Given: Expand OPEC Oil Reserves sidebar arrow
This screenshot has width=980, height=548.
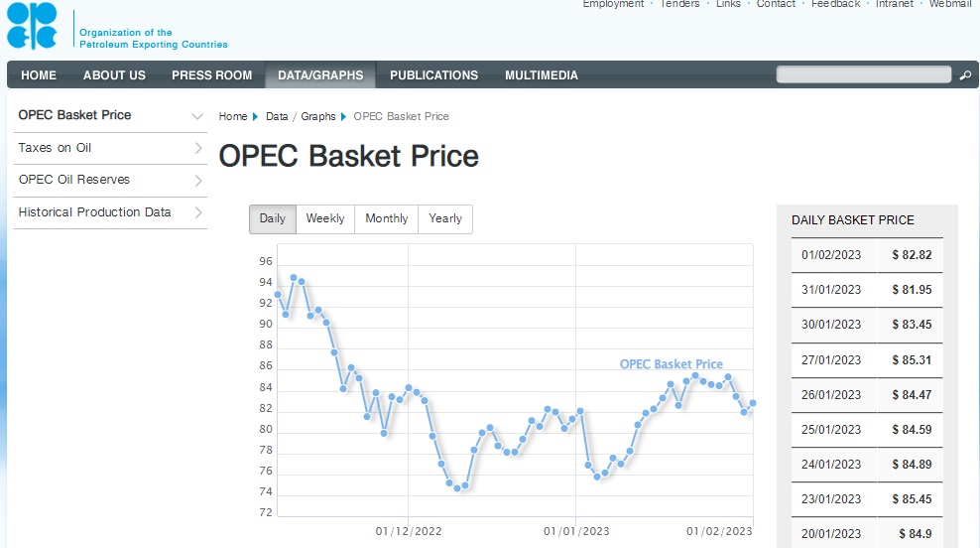Looking at the screenshot, I should click(x=198, y=181).
